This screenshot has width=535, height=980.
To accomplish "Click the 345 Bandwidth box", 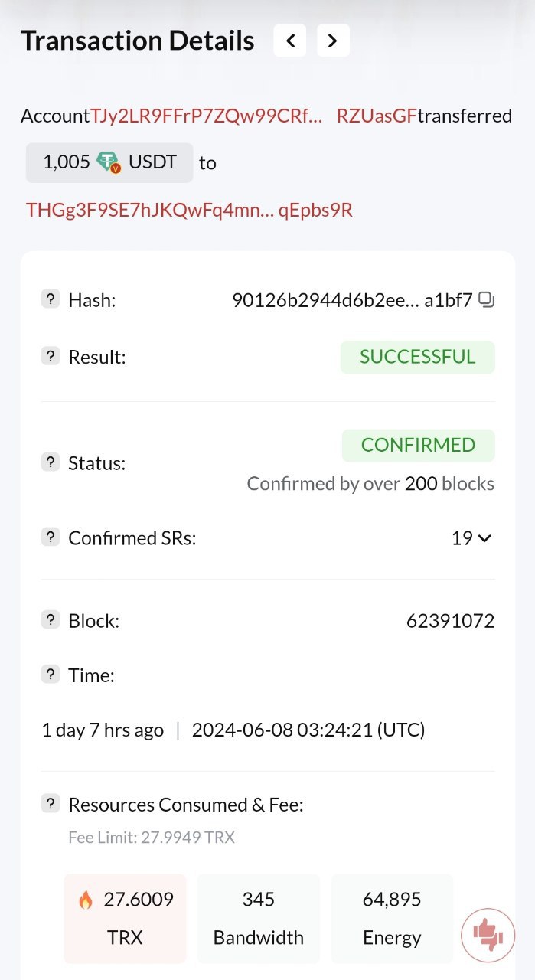I will (x=259, y=918).
